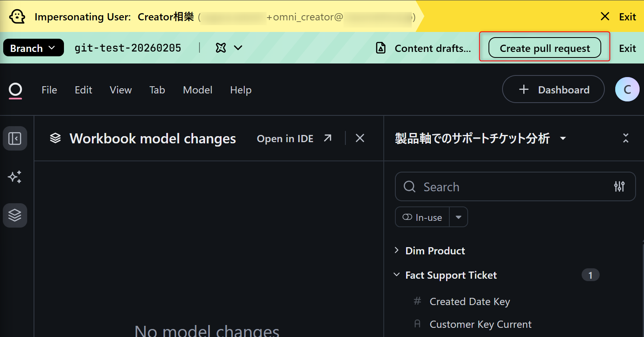This screenshot has width=644, height=337.
Task: Collapse the left sidebar panel icon
Action: click(x=15, y=139)
